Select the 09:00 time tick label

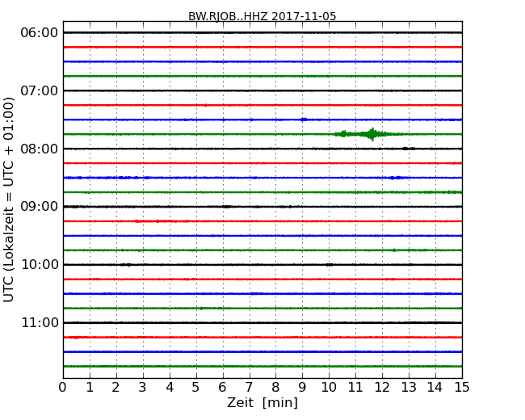coord(40,207)
